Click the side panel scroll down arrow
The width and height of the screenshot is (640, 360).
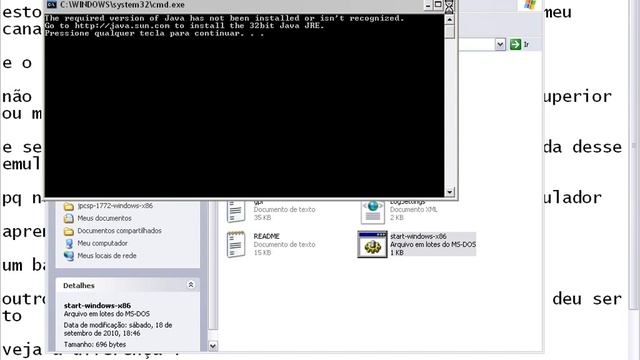pyautogui.click(x=213, y=346)
